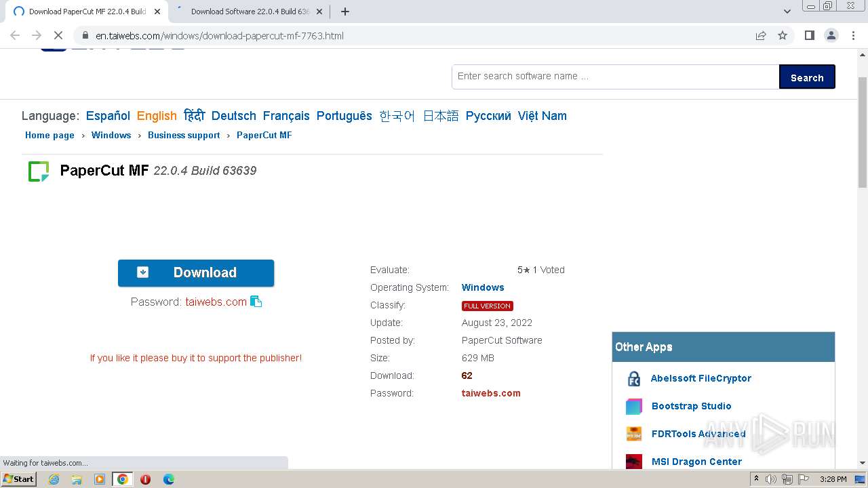The height and width of the screenshot is (488, 868).
Task: Select English language
Action: (x=157, y=116)
